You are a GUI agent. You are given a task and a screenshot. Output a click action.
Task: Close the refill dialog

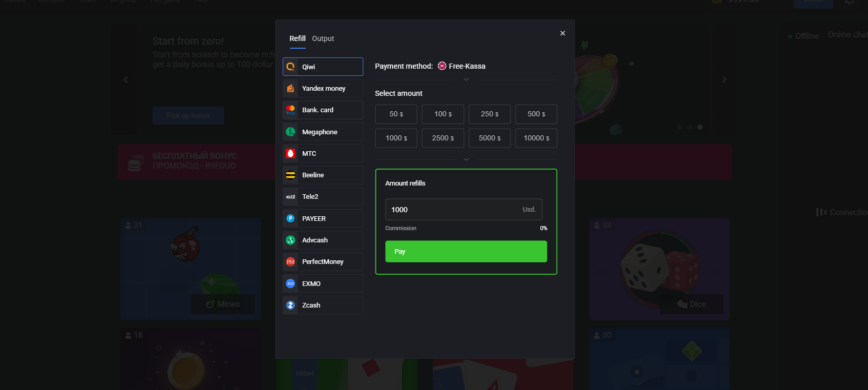point(562,33)
